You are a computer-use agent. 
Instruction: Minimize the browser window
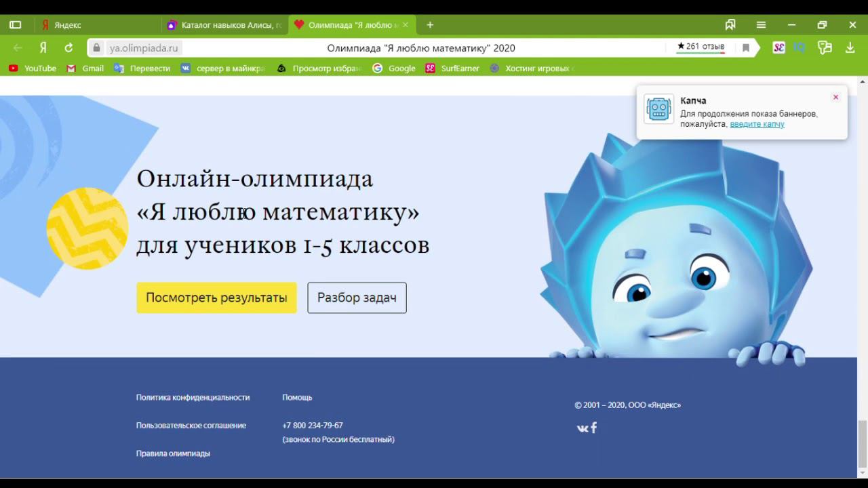(x=791, y=25)
